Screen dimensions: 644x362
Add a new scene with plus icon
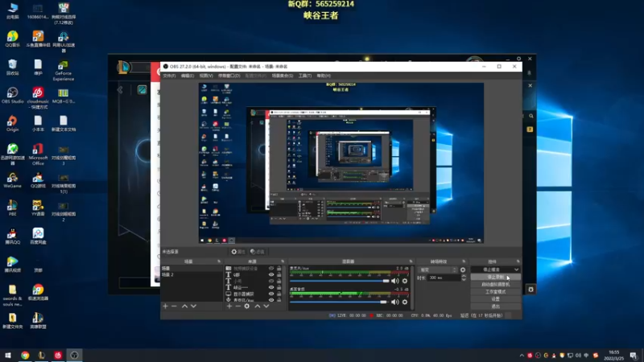click(x=165, y=306)
